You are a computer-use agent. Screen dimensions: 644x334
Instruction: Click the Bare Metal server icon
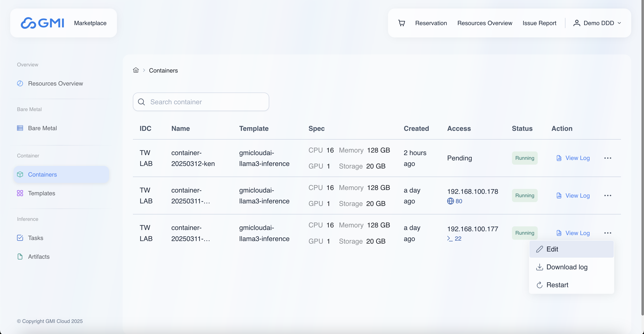pos(20,128)
